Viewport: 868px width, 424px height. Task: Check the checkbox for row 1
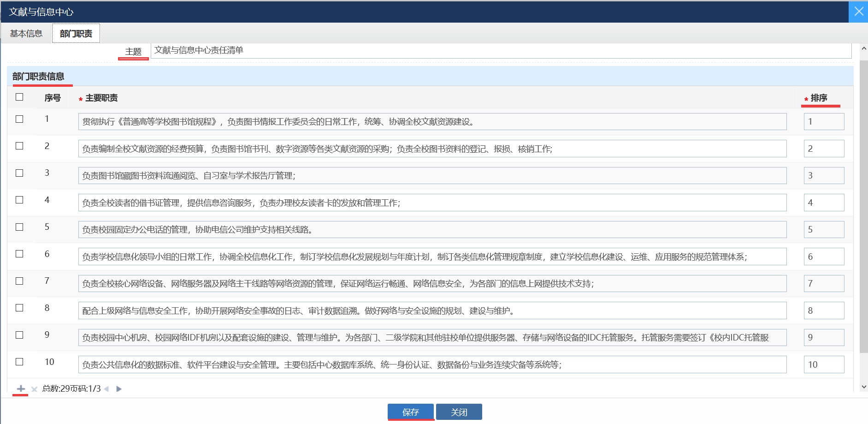[x=19, y=119]
